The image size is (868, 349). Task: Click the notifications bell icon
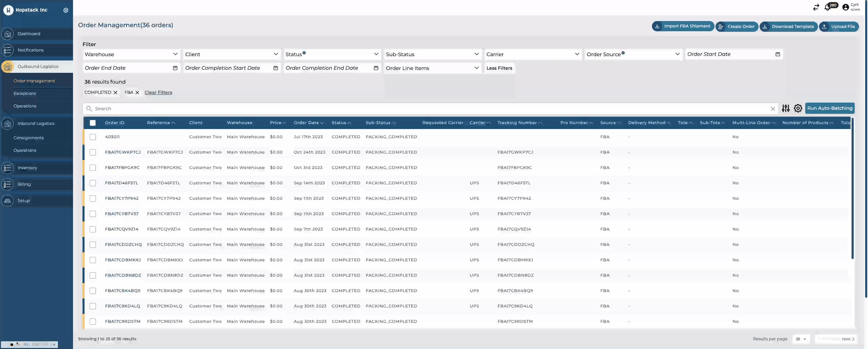(x=828, y=7)
